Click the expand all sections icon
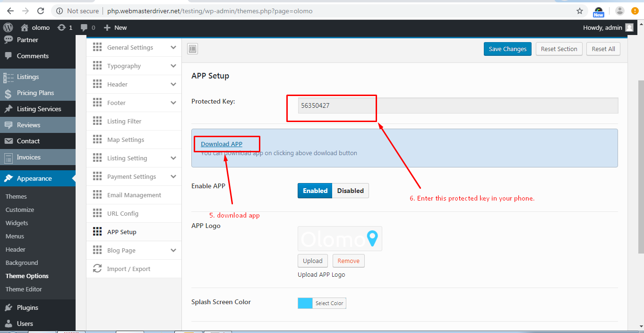 point(192,49)
